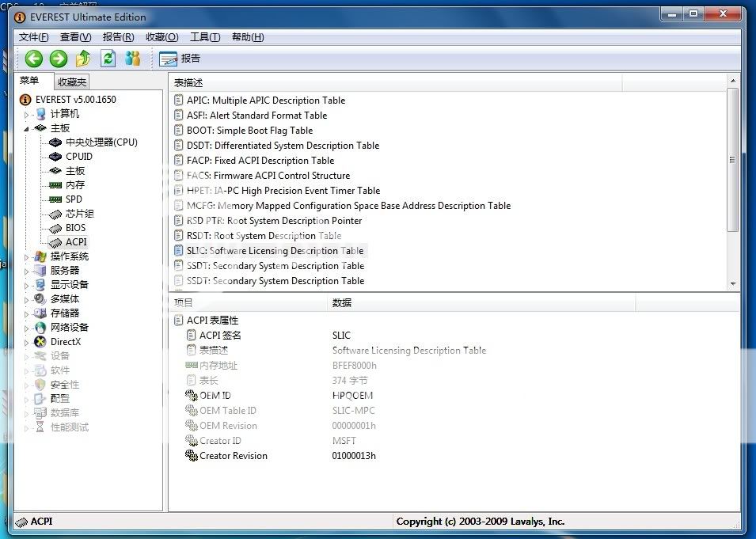The width and height of the screenshot is (756, 539).
Task: Expand the 显示设备 tree node
Action: tap(26, 286)
